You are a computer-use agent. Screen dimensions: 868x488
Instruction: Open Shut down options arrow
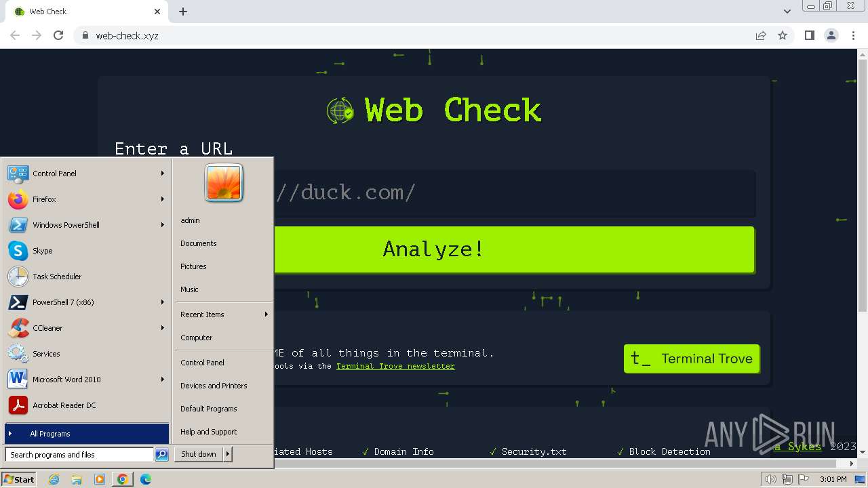228,454
